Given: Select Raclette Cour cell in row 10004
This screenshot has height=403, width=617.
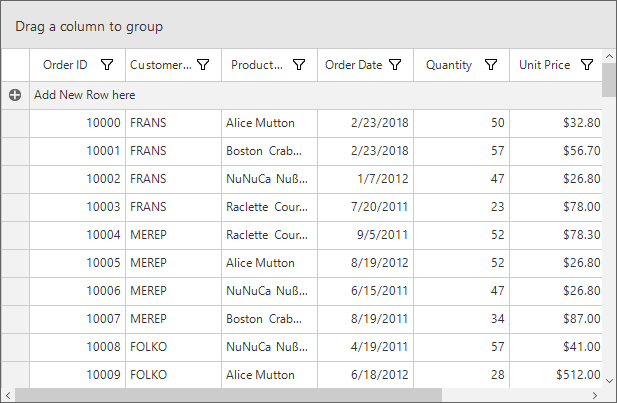Looking at the screenshot, I should point(270,235).
